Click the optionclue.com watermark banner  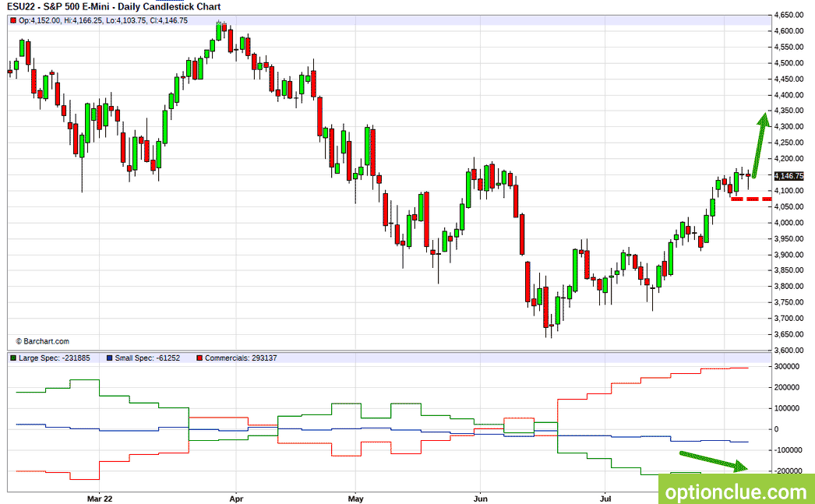736,489
